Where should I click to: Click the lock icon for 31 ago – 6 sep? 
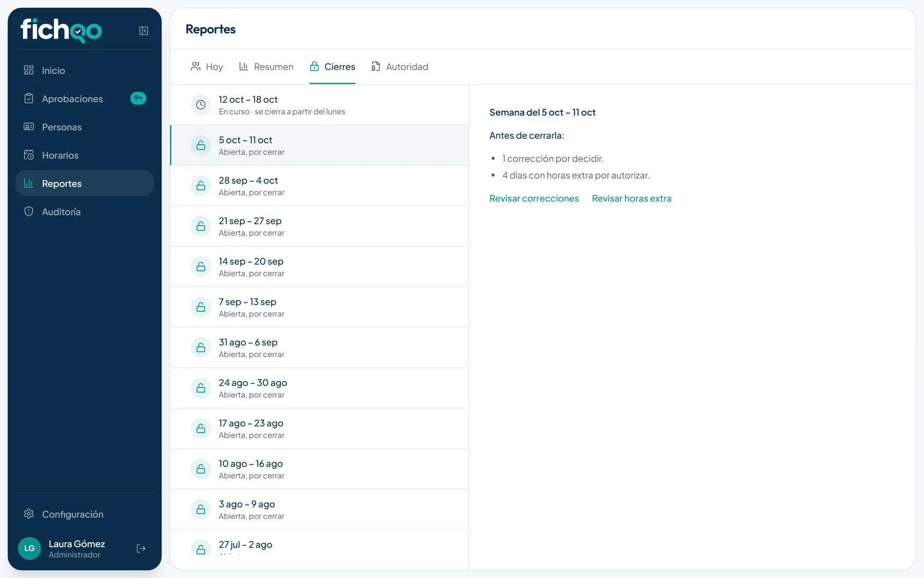(201, 348)
